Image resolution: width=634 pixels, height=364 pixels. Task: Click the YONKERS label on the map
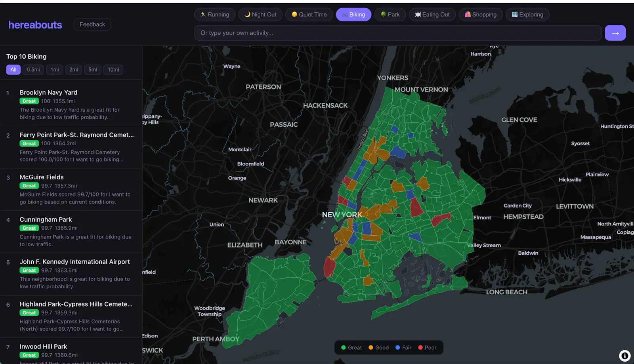coord(393,78)
